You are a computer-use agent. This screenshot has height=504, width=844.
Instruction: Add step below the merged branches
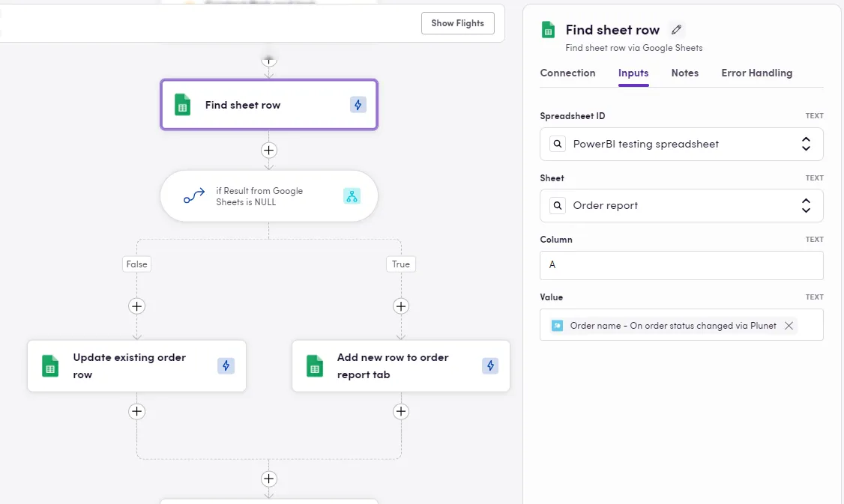[269, 479]
